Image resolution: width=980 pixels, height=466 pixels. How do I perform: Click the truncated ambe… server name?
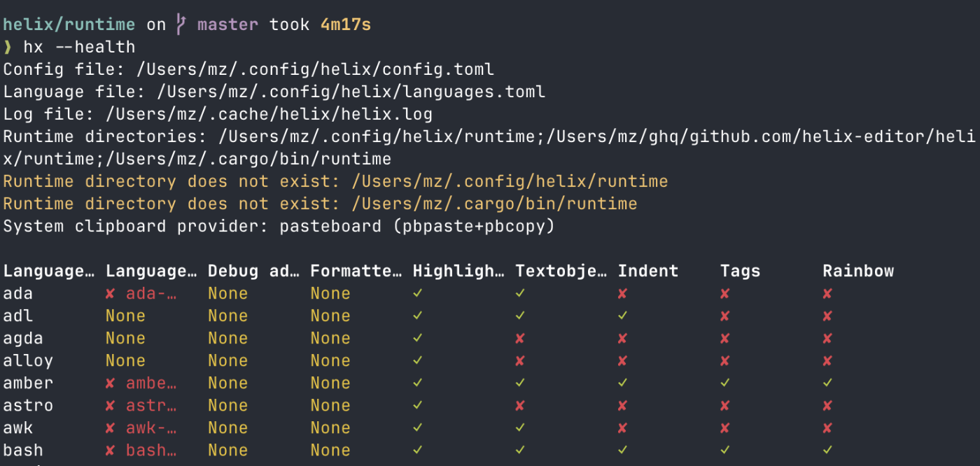click(x=151, y=383)
